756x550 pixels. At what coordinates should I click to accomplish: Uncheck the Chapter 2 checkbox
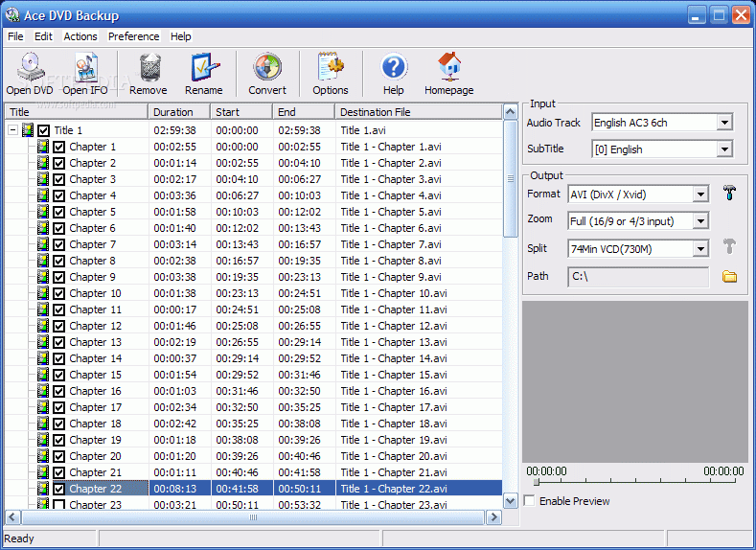pyautogui.click(x=58, y=164)
